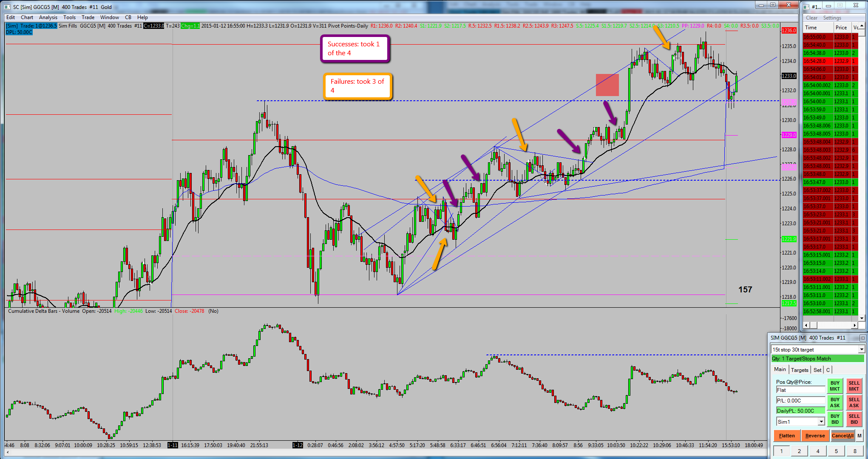Click the red 1236.0 price label on scale
868x459 pixels.
tap(789, 31)
